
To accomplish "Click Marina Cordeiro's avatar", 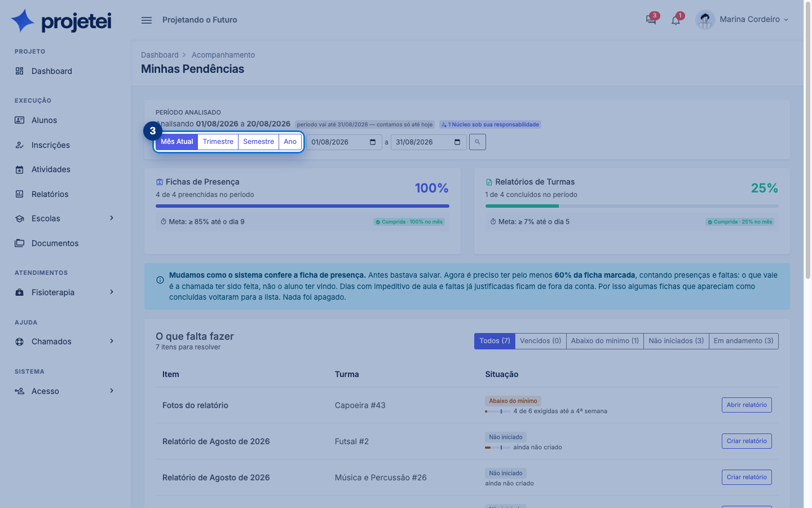I will coord(705,20).
